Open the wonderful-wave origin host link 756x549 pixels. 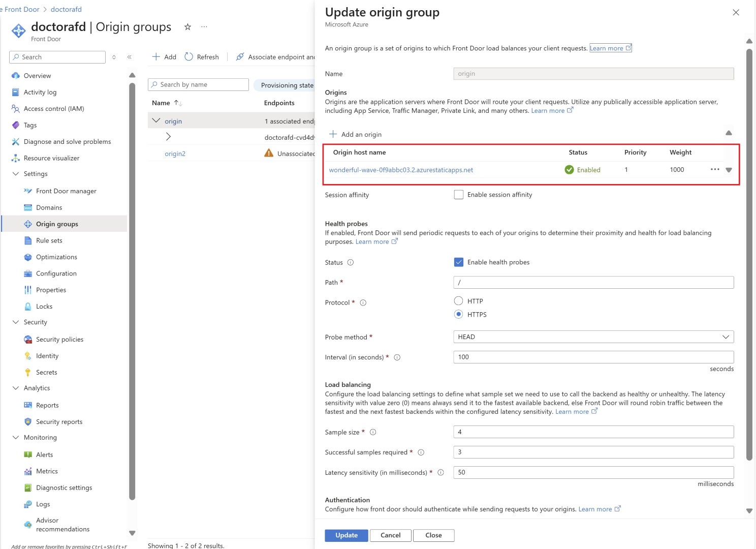[x=401, y=170]
